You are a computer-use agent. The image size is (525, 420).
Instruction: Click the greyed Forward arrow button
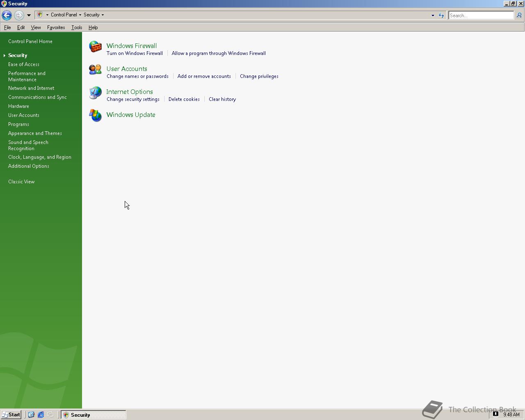[x=19, y=15]
